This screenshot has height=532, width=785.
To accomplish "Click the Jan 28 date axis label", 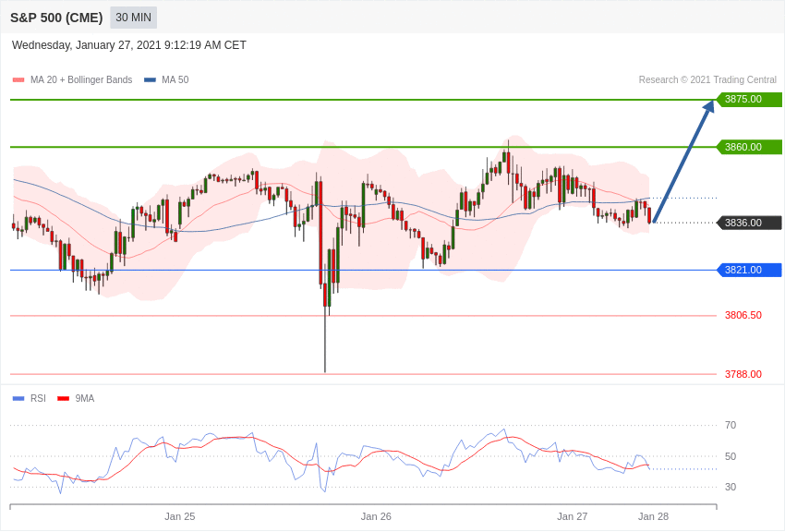I will [653, 516].
